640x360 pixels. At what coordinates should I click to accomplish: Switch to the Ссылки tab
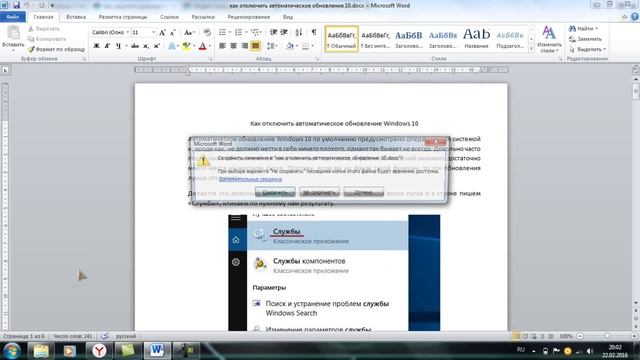tap(169, 17)
